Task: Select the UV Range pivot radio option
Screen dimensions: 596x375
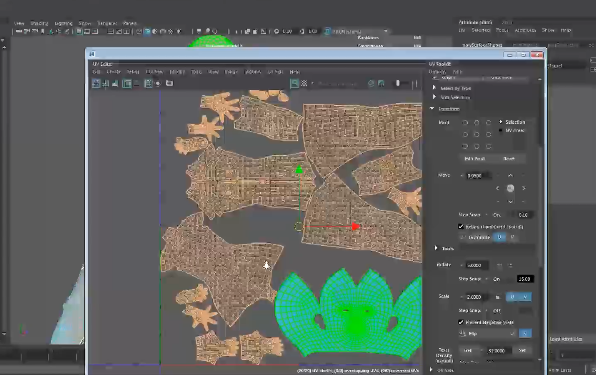Action: [x=501, y=130]
